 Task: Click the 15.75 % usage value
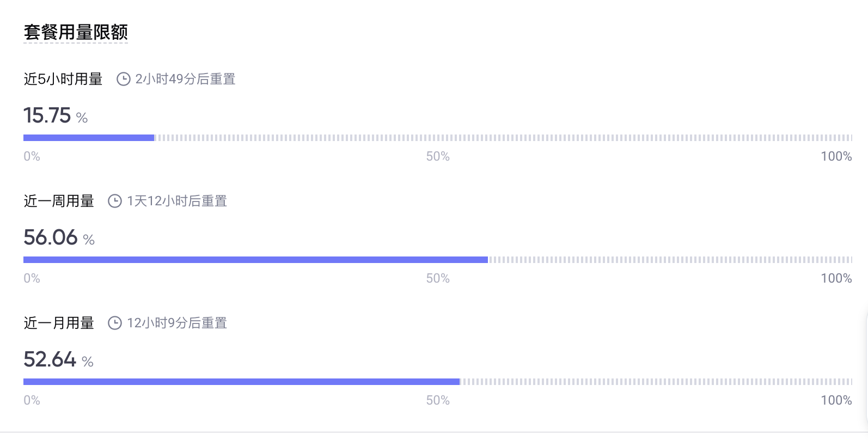pyautogui.click(x=56, y=115)
